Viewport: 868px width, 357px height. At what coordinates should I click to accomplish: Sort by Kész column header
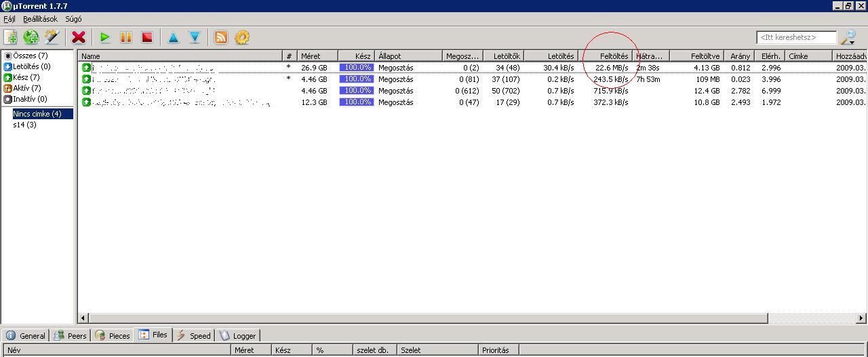356,56
